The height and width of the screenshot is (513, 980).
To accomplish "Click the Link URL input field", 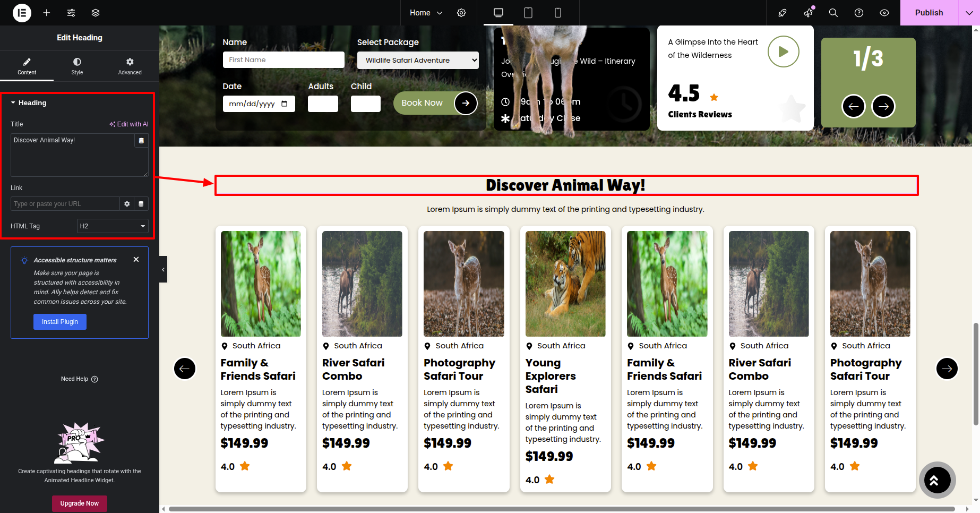I will 65,204.
